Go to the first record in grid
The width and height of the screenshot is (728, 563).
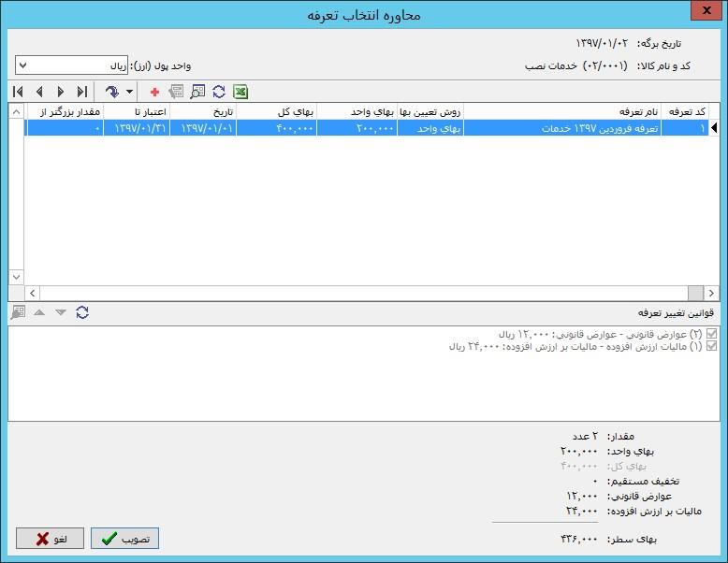(18, 92)
